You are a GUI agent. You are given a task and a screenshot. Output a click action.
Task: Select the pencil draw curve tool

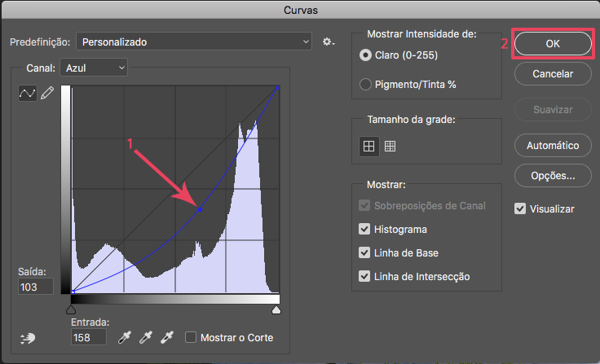pyautogui.click(x=47, y=93)
